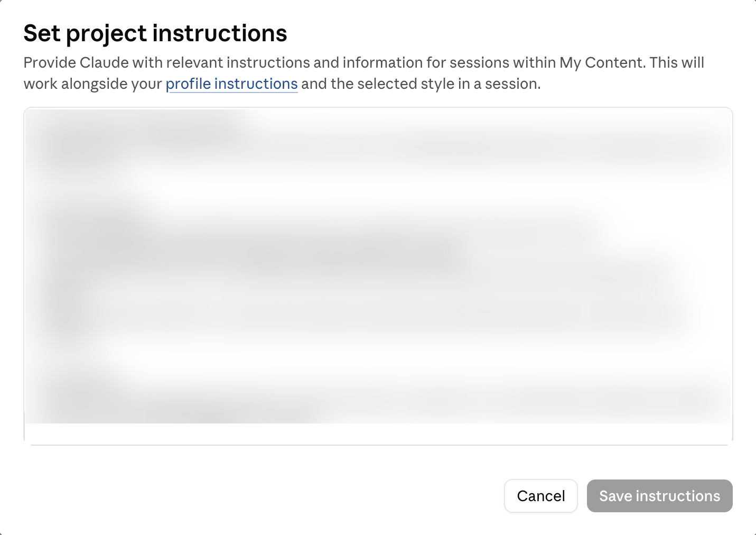This screenshot has height=535, width=756.
Task: Click the word 'Set' in the dialog title
Action: pyautogui.click(x=42, y=33)
